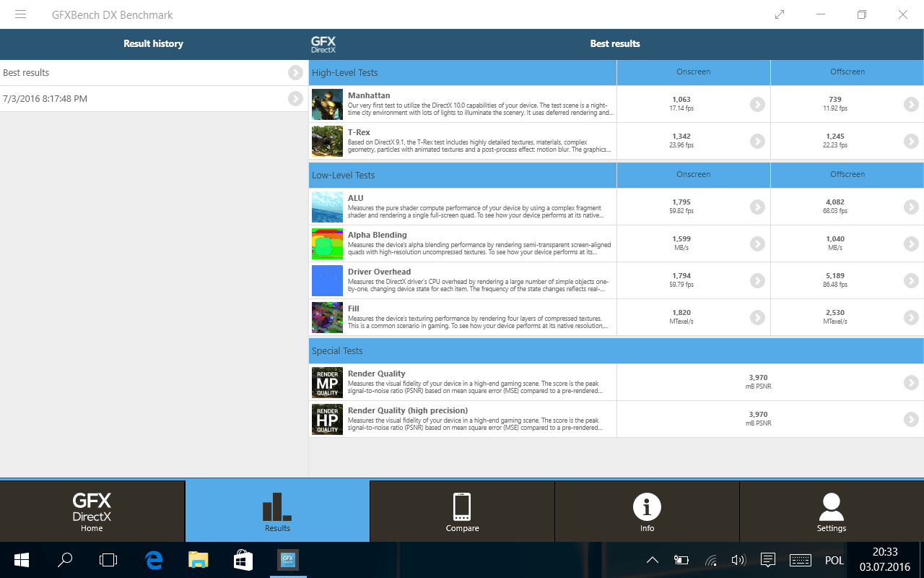Click GFXBench icon in taskbar
924x578 pixels.
[x=288, y=560]
